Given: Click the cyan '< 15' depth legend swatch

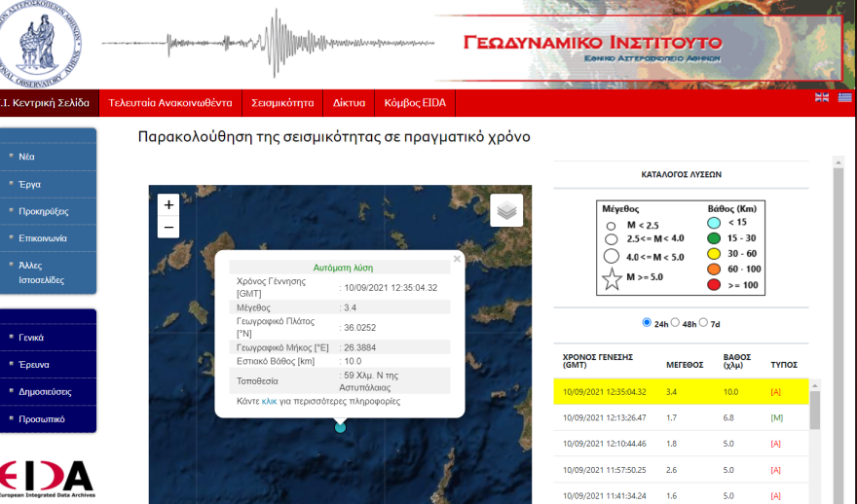Looking at the screenshot, I should [x=713, y=223].
